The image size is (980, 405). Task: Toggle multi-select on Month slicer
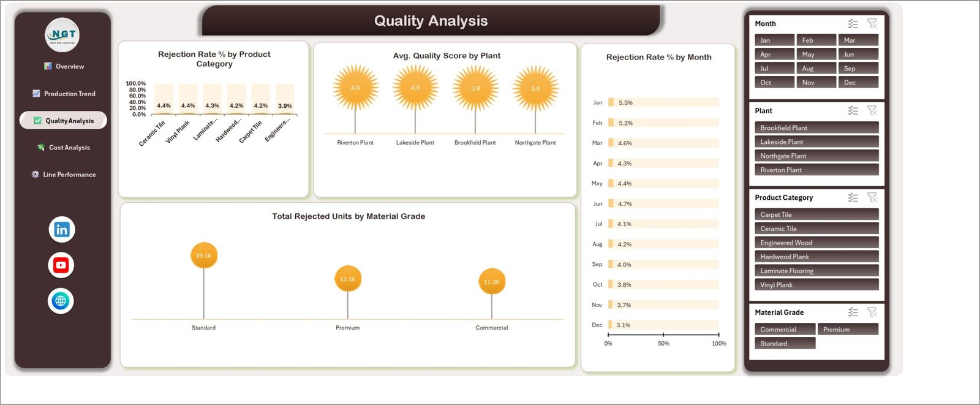(x=853, y=24)
